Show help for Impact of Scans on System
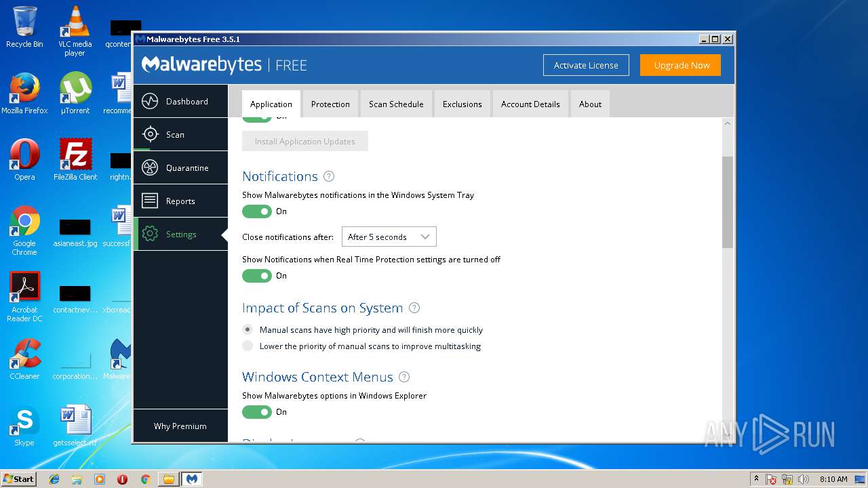Viewport: 868px width, 488px height. coord(414,308)
